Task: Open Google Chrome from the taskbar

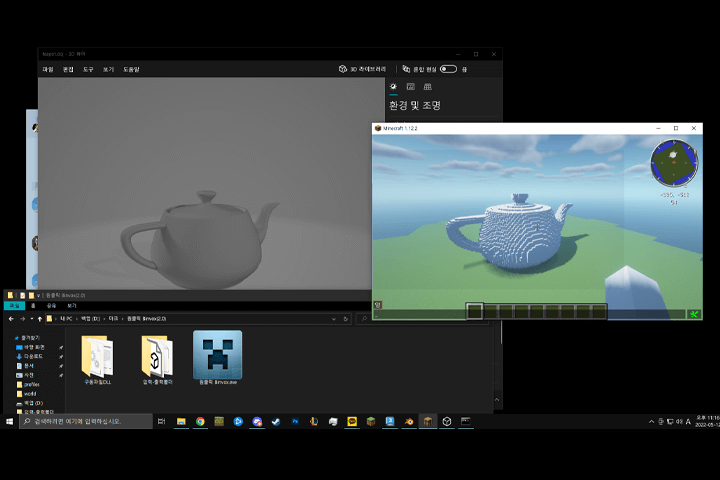Action: 200,421
